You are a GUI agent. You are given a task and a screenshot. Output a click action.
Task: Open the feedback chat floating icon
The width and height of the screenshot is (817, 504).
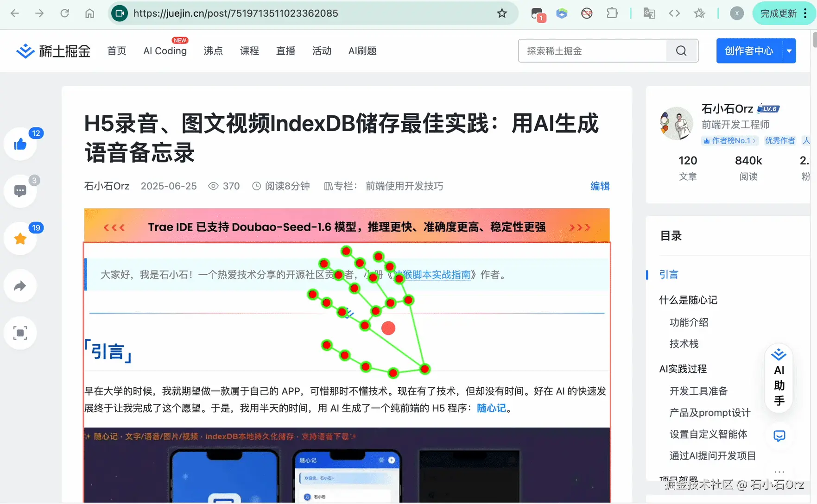tap(779, 436)
